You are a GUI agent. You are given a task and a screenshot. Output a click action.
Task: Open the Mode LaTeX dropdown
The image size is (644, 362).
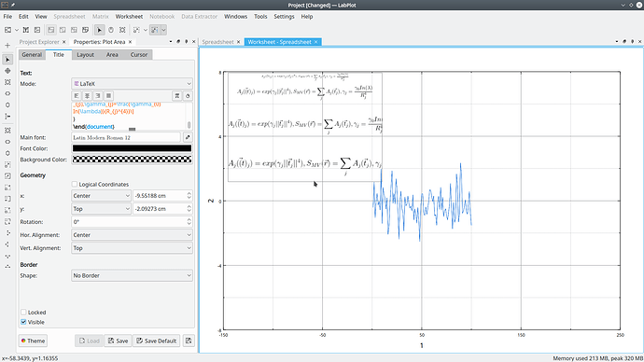(132, 84)
